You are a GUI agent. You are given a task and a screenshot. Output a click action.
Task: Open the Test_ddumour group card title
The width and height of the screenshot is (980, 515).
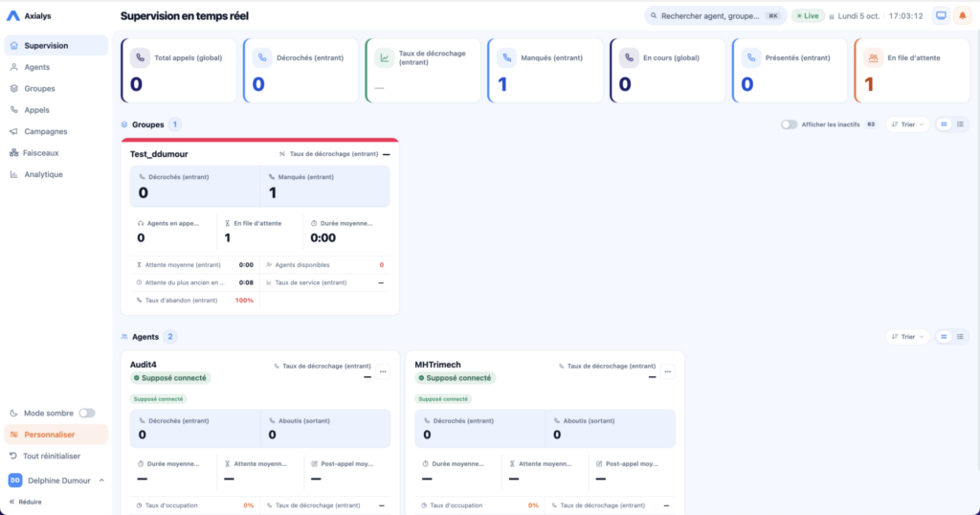(x=159, y=154)
